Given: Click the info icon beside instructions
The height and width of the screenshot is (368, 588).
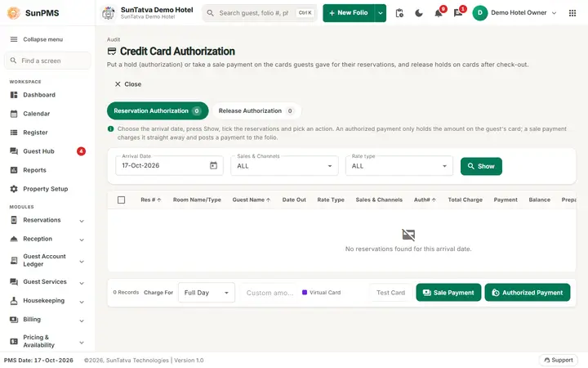Looking at the screenshot, I should (x=110, y=129).
